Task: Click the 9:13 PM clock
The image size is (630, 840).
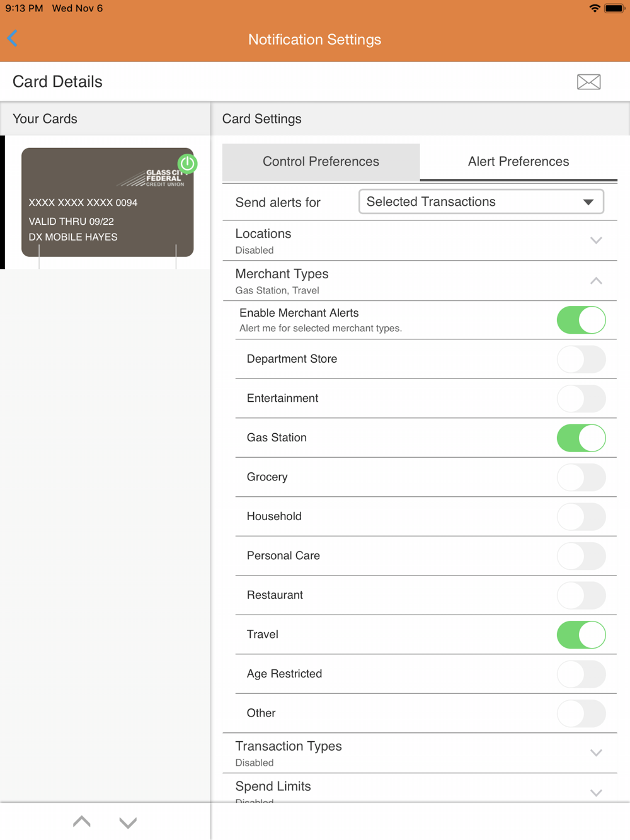Action: (x=24, y=8)
